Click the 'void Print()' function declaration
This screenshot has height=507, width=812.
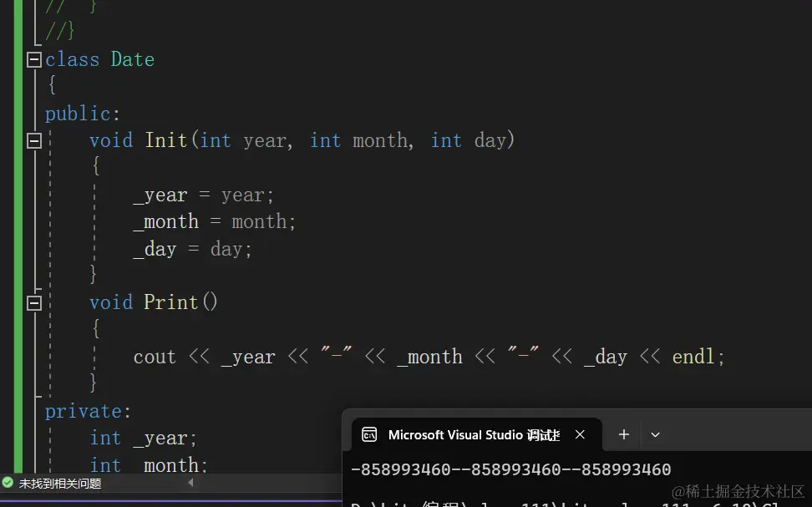point(153,302)
